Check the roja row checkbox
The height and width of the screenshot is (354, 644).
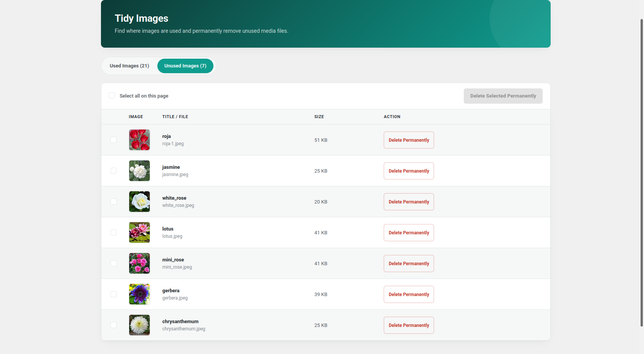click(x=114, y=140)
